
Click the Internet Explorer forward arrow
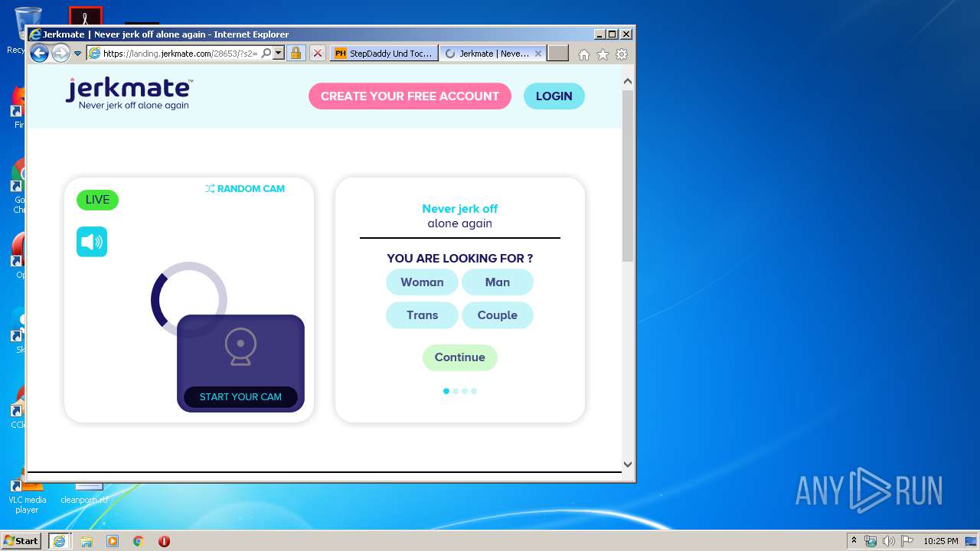[60, 53]
